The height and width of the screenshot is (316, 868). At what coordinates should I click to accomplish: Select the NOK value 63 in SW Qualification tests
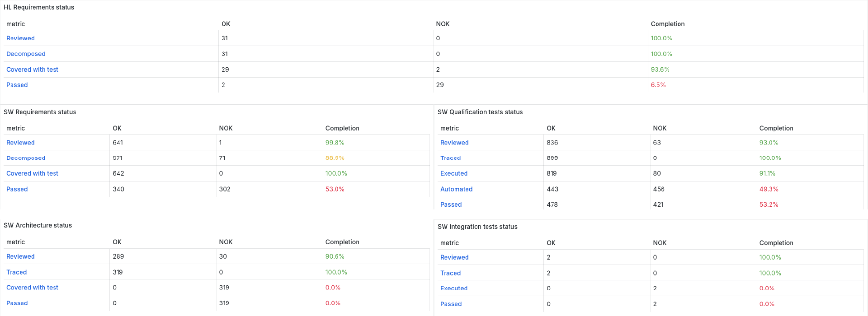[657, 143]
